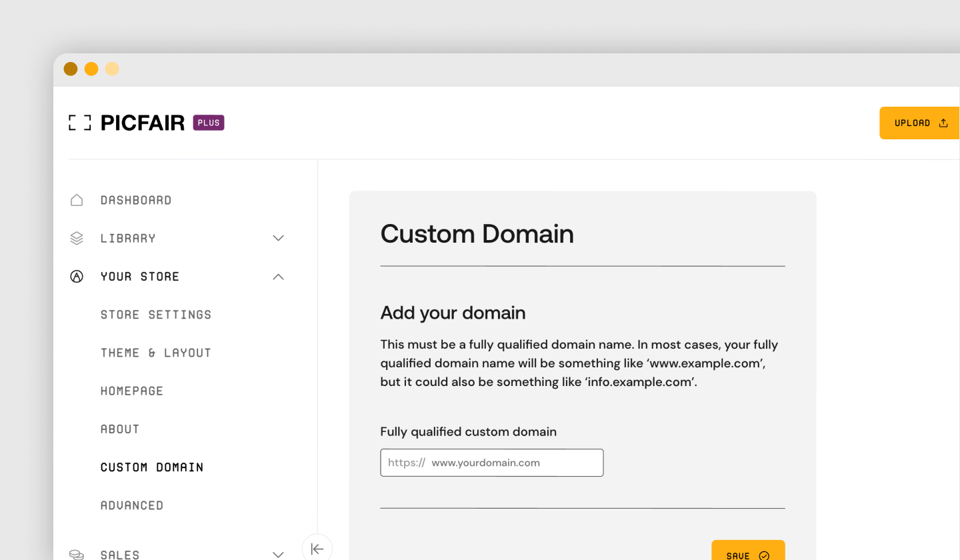960x560 pixels.
Task: Click the upload arrow icon
Action: point(943,123)
